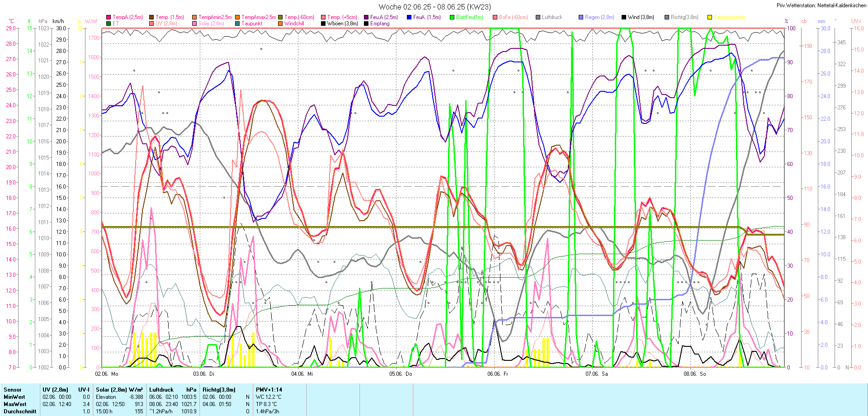The width and height of the screenshot is (868, 416).
Task: Click the Solar (2,8m) W/m² table header
Action: [x=119, y=390]
